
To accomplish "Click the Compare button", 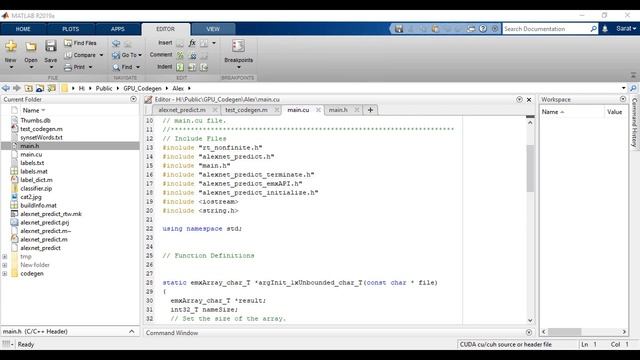I will pos(84,55).
